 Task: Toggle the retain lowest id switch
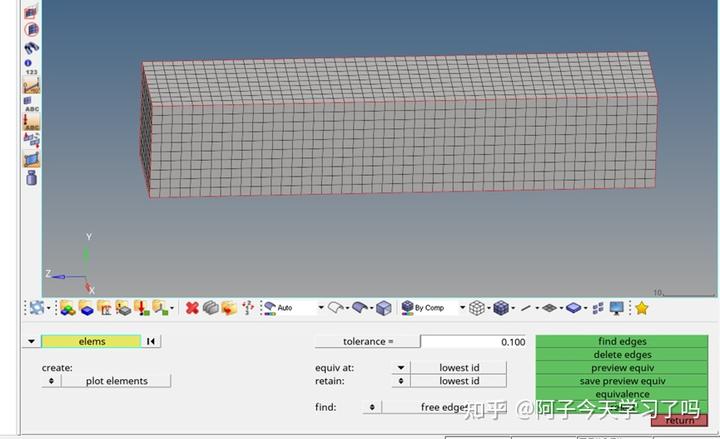tap(401, 381)
